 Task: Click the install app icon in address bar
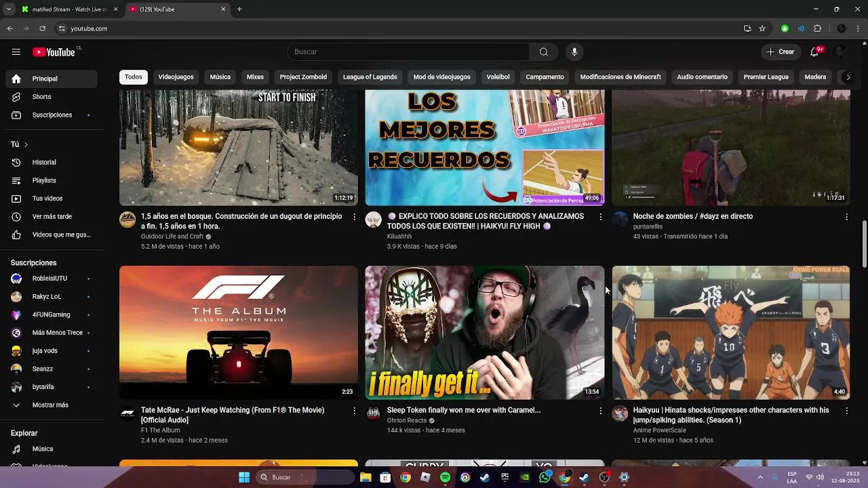pos(747,28)
